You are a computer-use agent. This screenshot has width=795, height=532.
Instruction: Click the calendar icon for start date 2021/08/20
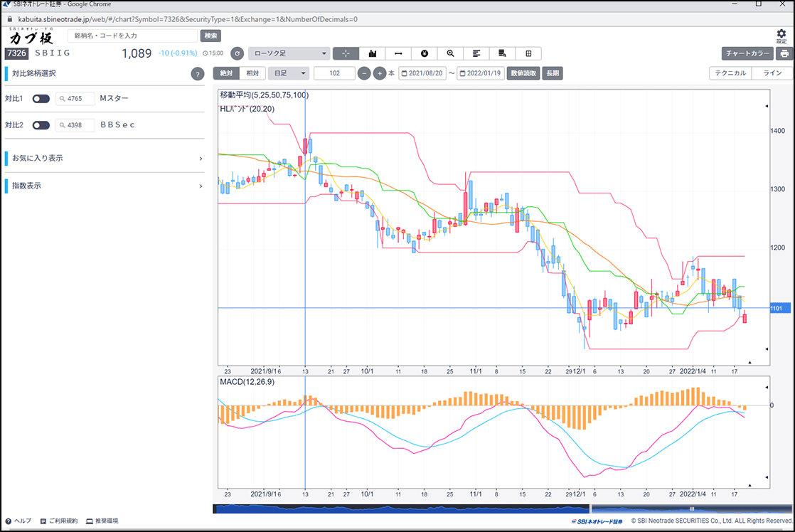[x=404, y=73]
